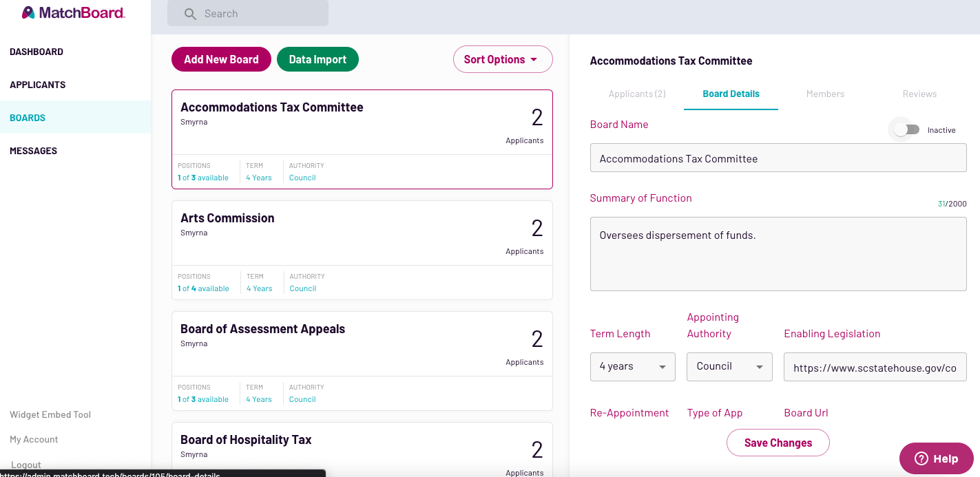Click the MatchBoard logo icon

point(28,13)
